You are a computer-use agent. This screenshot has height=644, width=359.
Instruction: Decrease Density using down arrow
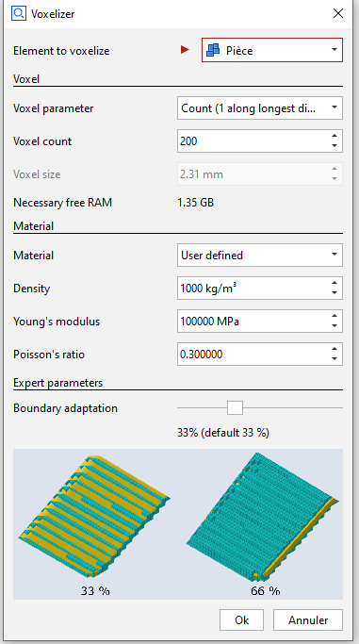click(335, 293)
